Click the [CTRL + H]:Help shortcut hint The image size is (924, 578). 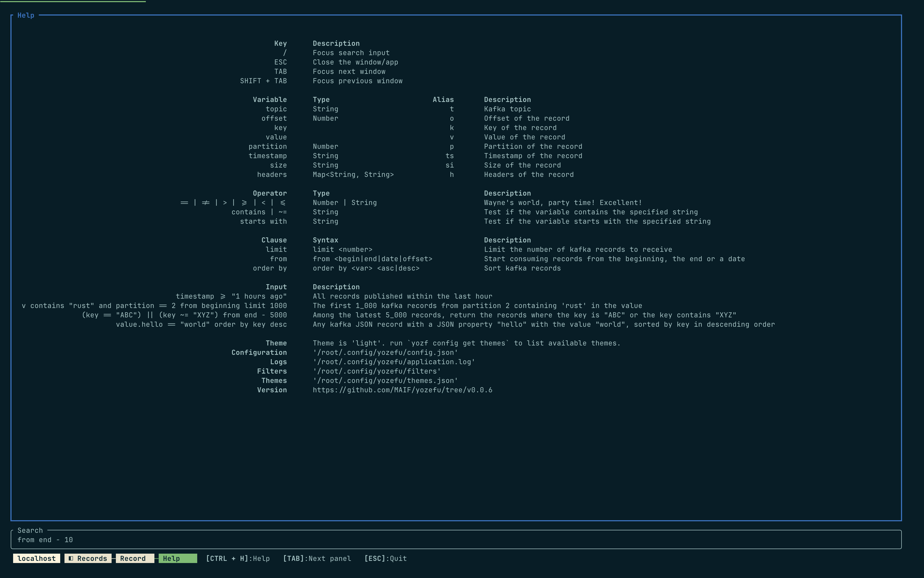238,558
